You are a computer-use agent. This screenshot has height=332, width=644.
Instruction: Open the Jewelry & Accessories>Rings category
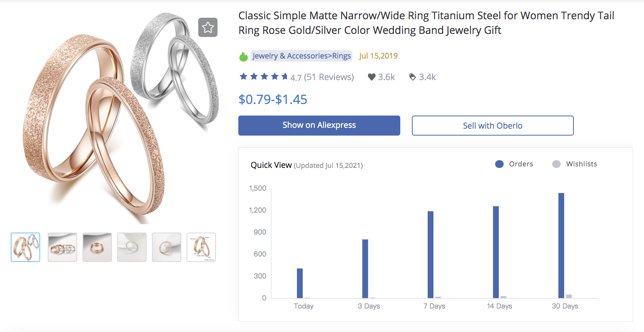pyautogui.click(x=301, y=56)
